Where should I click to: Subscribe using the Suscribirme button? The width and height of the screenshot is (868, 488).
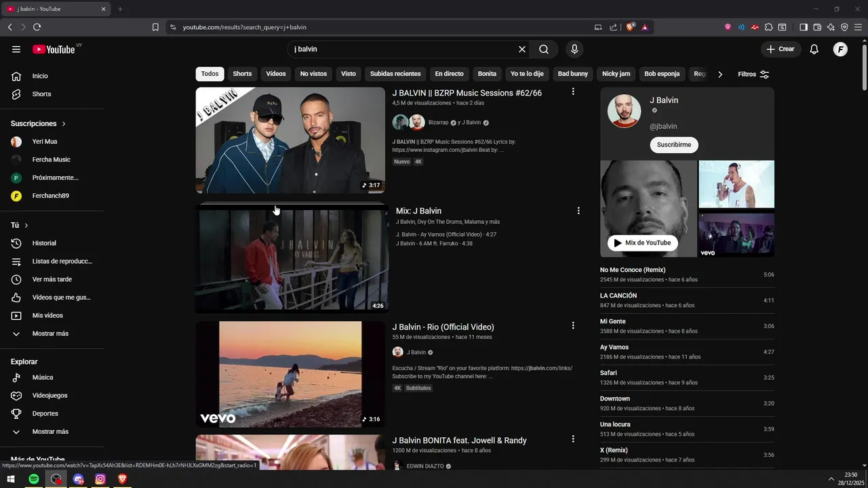coord(674,144)
